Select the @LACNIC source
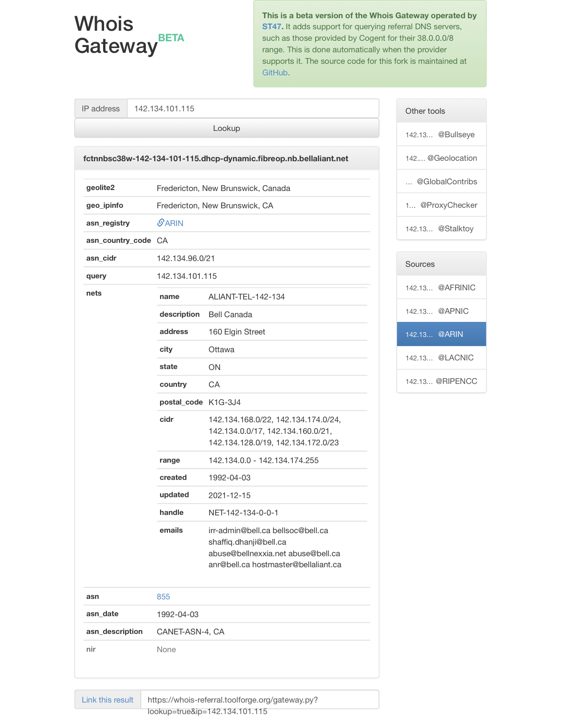 point(442,358)
